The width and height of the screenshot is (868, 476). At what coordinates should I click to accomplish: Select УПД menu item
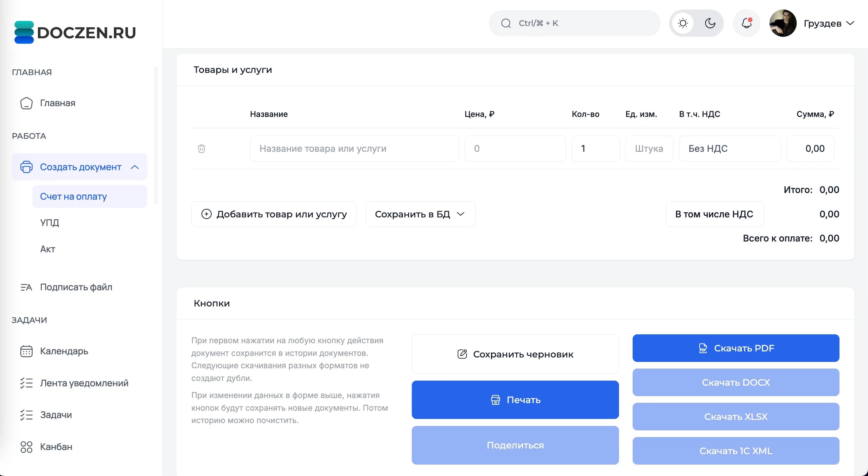point(49,222)
